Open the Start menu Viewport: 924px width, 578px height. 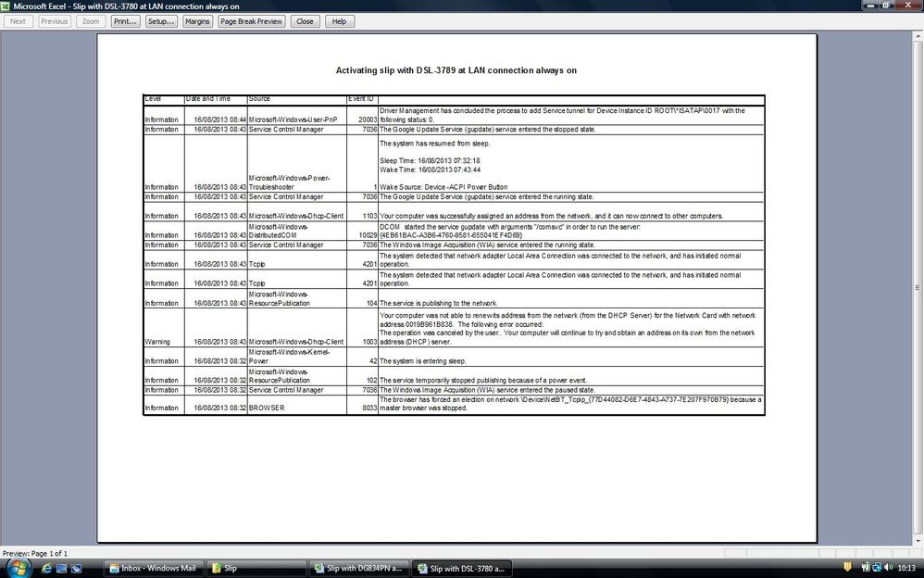17,568
